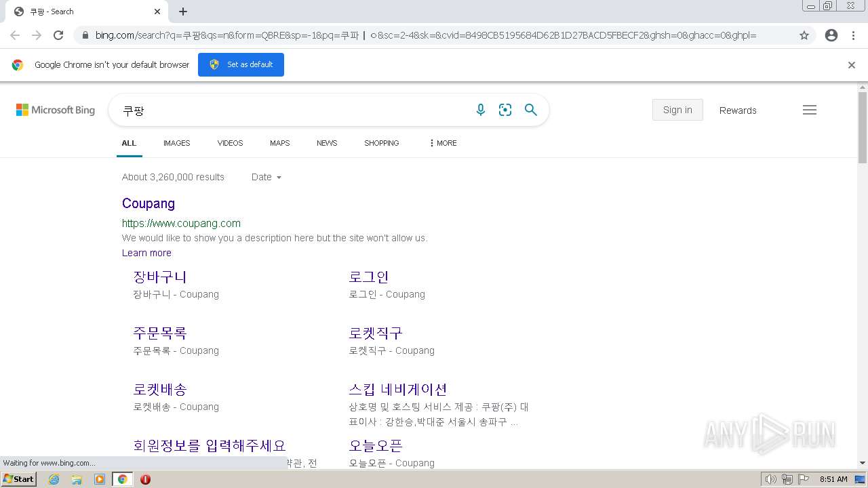
Task: Open the Date filter dropdown
Action: pyautogui.click(x=266, y=177)
